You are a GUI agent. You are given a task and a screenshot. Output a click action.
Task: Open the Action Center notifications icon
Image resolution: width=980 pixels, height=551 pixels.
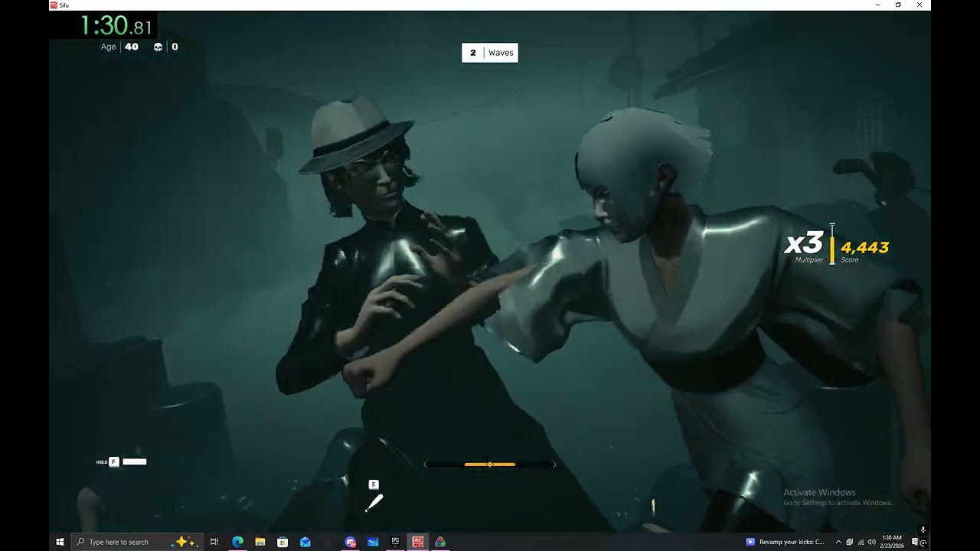tap(915, 542)
